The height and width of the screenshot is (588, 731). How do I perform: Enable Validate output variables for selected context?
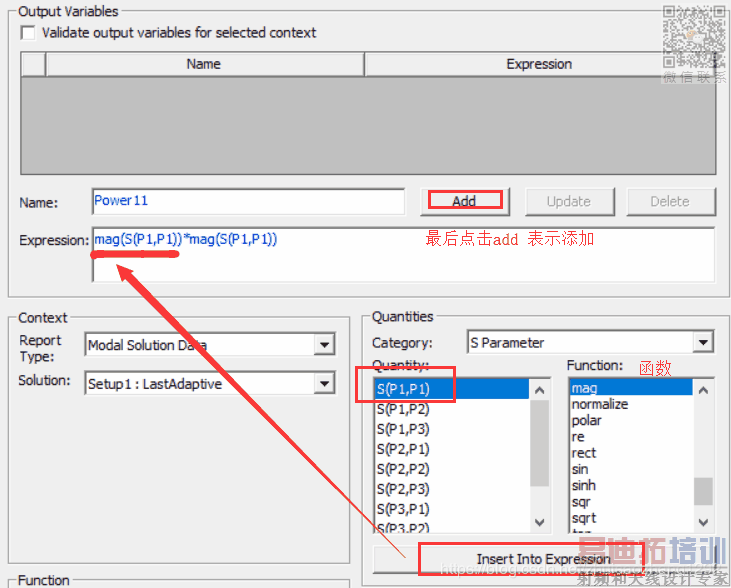[28, 33]
